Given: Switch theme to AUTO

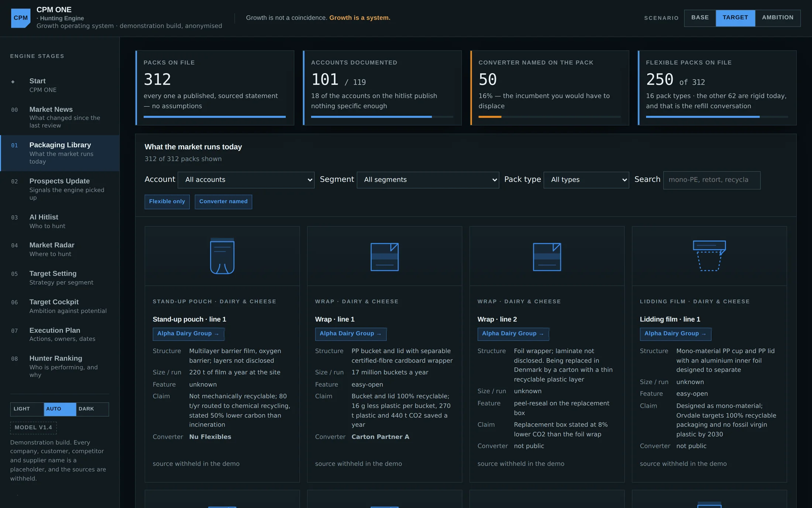Looking at the screenshot, I should pyautogui.click(x=60, y=409).
